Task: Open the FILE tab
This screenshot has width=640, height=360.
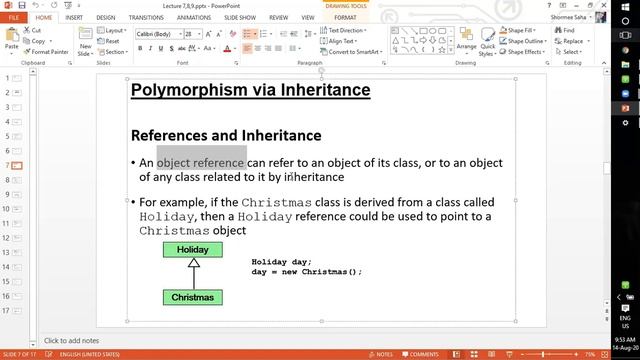Action: coord(13,18)
